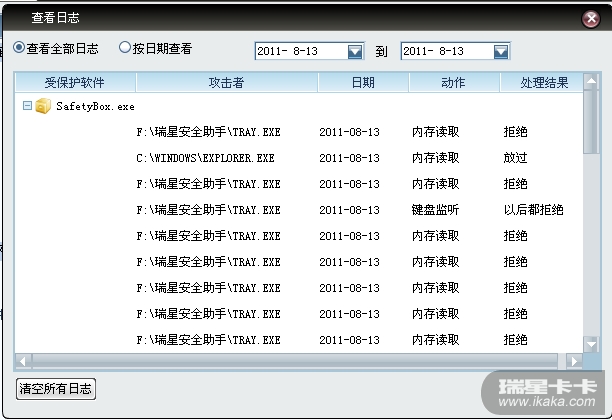The image size is (612, 420).
Task: Open the end date dropdown arrow
Action: point(501,51)
